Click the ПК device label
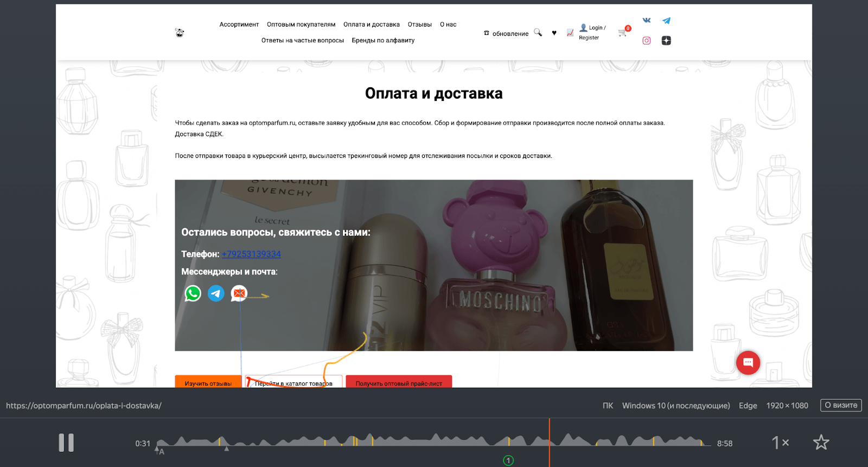 [x=608, y=406]
